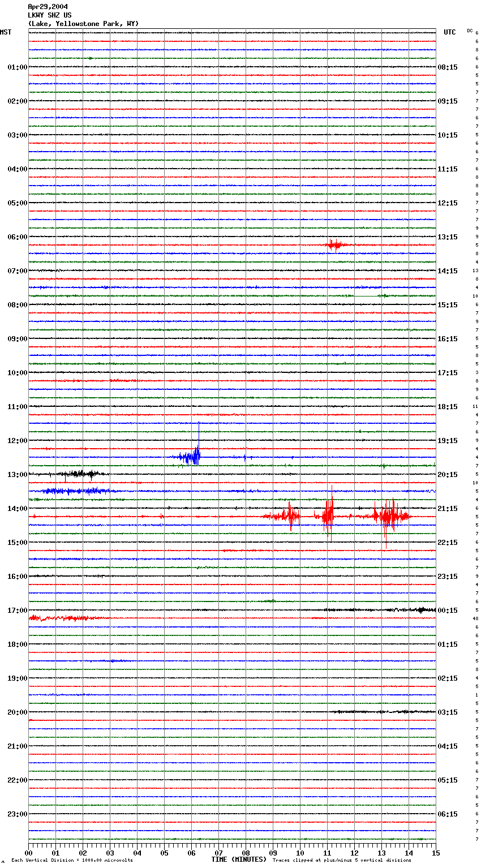Click the tall red spike at minute 11

[328, 514]
